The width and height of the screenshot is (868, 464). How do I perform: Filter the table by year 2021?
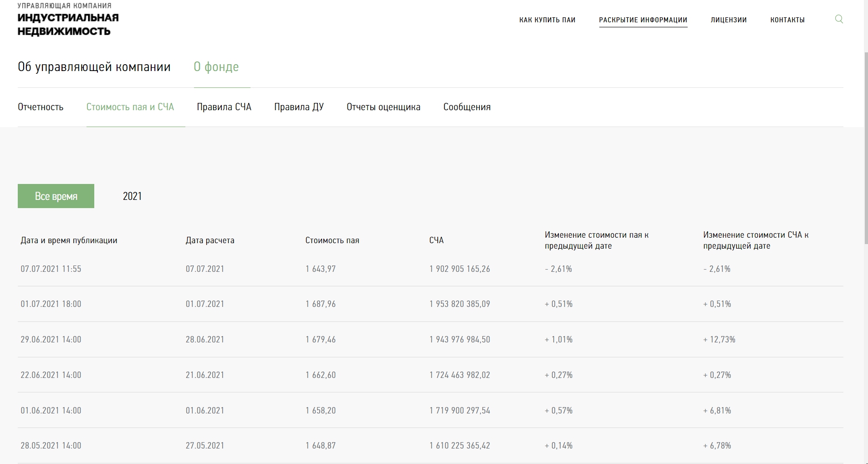[x=132, y=196]
